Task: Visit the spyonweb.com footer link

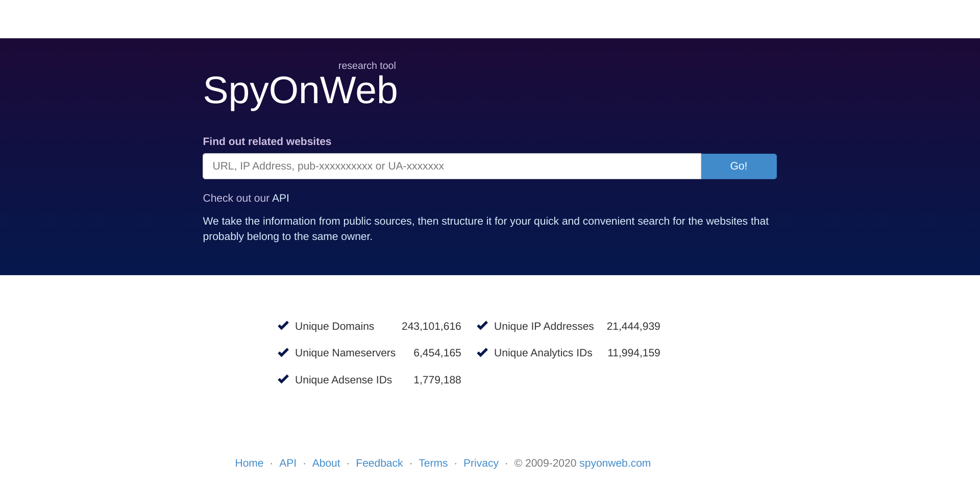Action: [615, 463]
